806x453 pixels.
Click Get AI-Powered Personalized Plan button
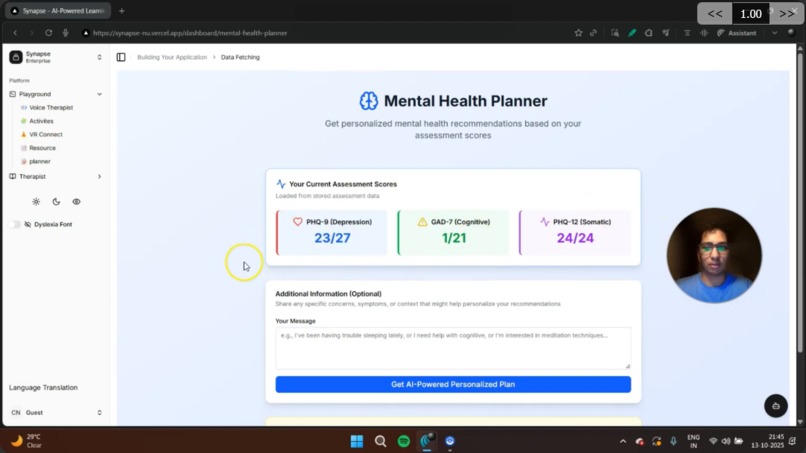(453, 384)
